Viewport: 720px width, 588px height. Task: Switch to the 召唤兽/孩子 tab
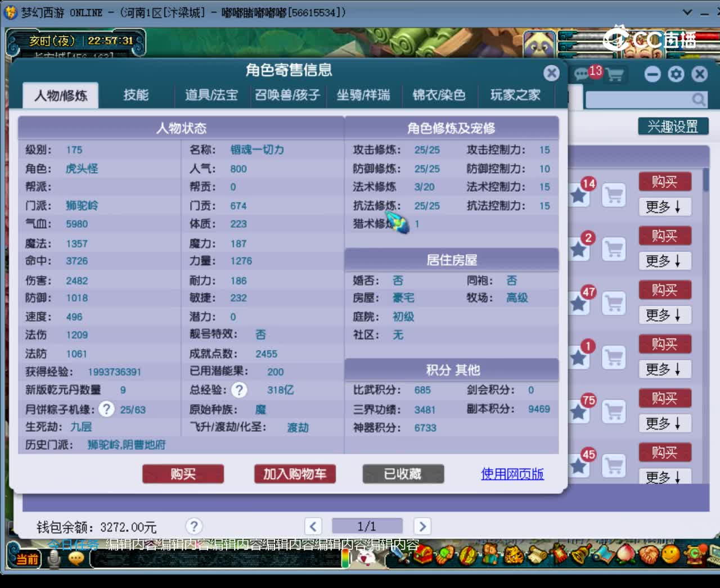(x=287, y=95)
